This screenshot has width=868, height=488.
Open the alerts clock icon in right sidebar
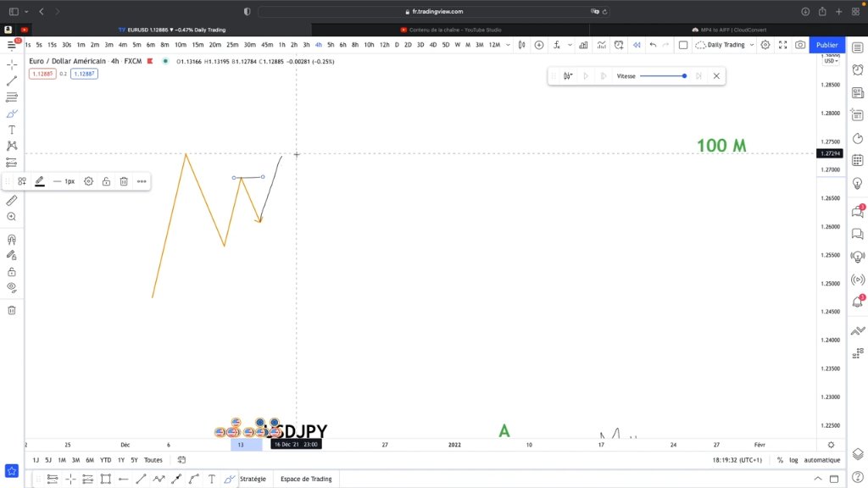point(858,69)
